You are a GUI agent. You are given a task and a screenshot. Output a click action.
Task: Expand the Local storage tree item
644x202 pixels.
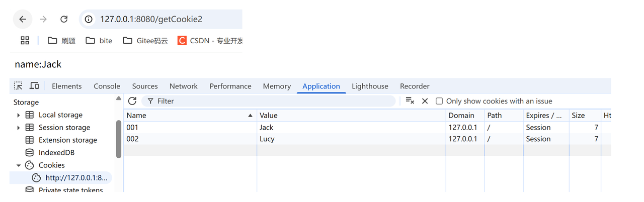19,115
